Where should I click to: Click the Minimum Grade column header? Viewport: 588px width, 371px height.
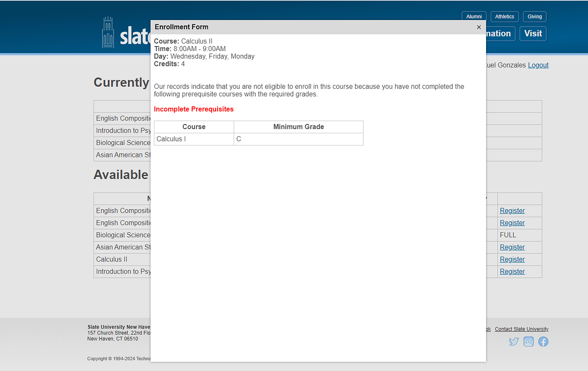pos(298,126)
